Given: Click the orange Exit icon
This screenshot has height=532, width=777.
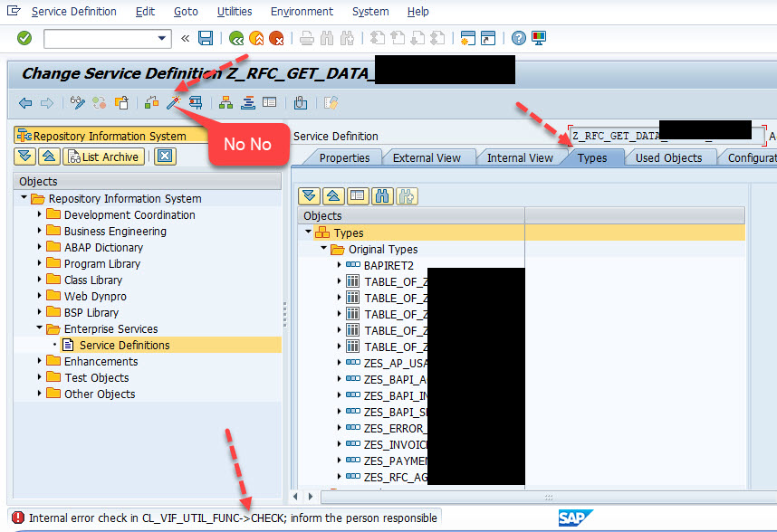Looking at the screenshot, I should pyautogui.click(x=256, y=38).
